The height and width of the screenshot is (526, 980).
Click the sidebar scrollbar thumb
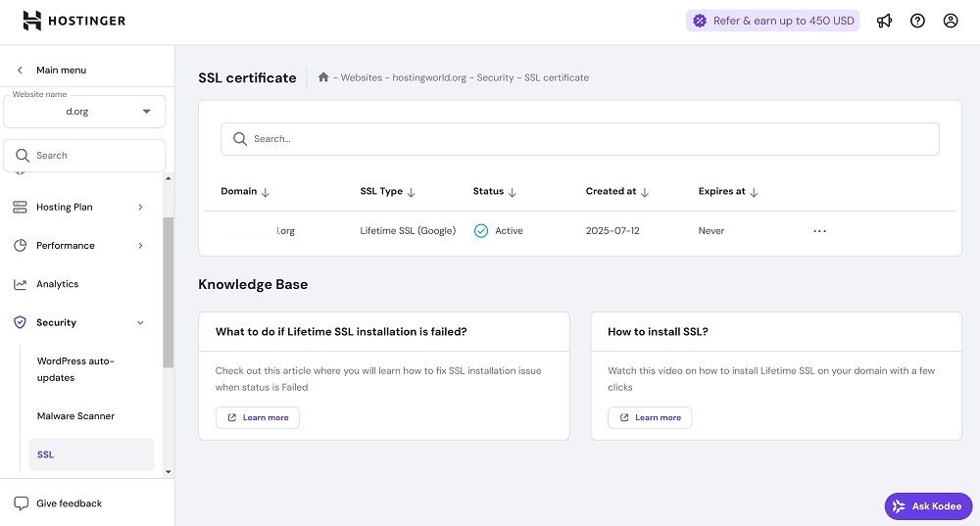(x=169, y=292)
